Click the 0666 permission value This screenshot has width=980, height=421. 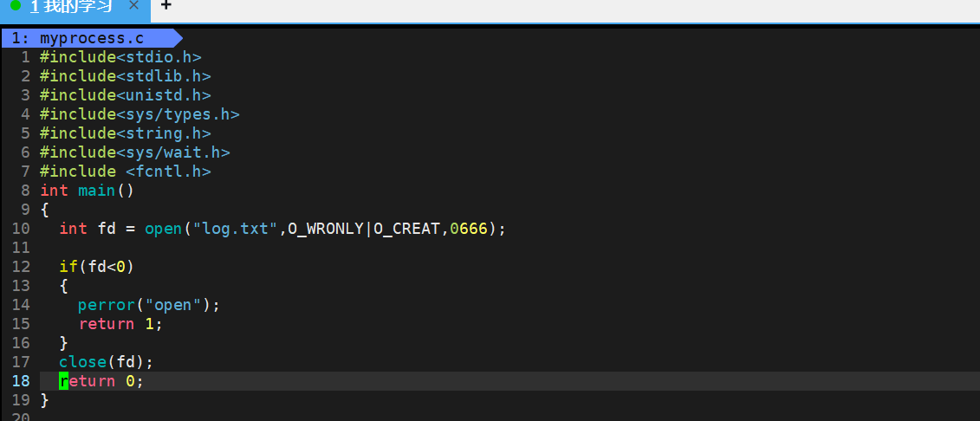click(x=469, y=229)
